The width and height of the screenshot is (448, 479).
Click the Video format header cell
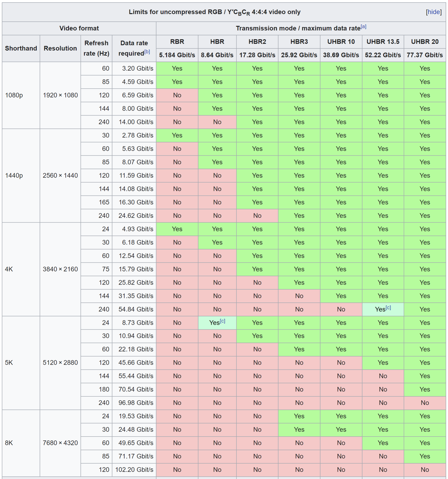79,28
